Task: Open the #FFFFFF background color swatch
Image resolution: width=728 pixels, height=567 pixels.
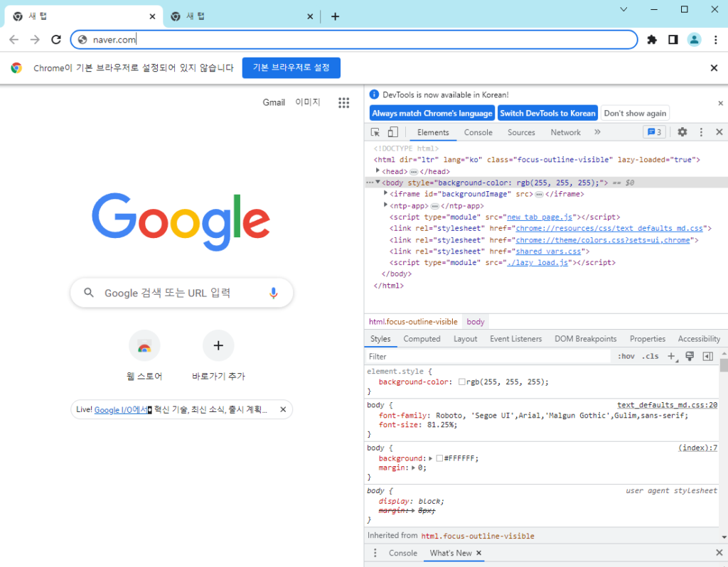Action: click(x=439, y=458)
